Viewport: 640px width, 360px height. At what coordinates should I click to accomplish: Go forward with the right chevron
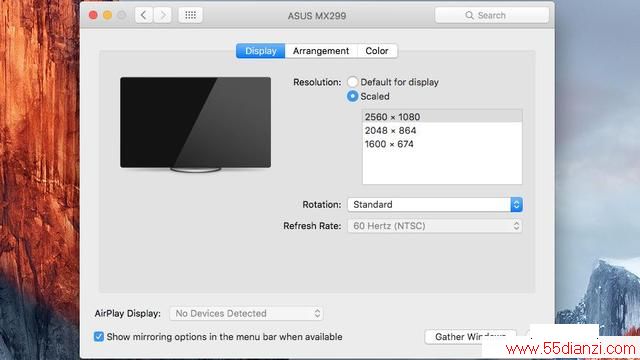[162, 16]
